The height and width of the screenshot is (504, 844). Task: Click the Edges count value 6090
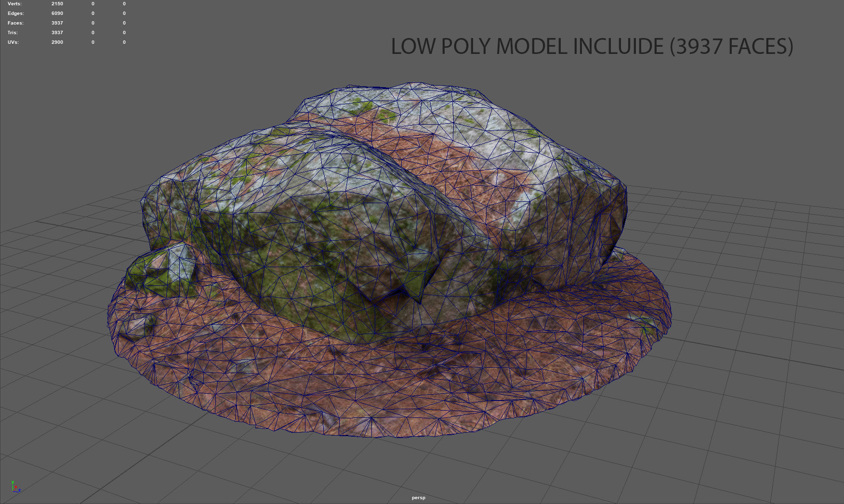pos(57,13)
